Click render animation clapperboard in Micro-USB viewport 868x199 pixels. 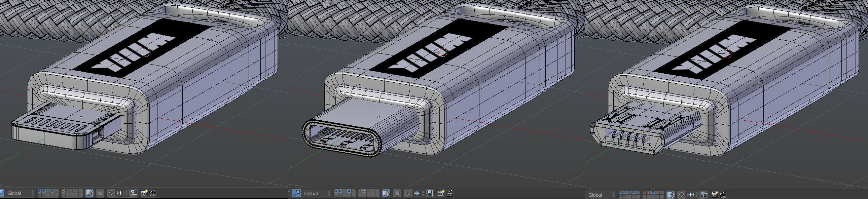723,195
